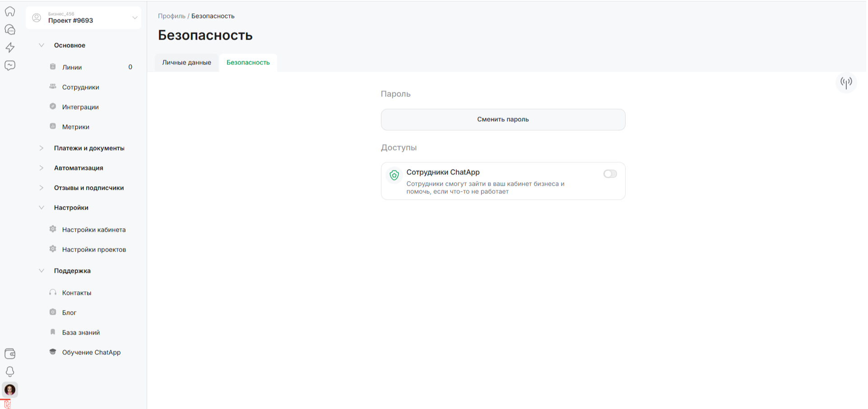
Task: Open Сотрудники in the sidebar
Action: click(80, 87)
